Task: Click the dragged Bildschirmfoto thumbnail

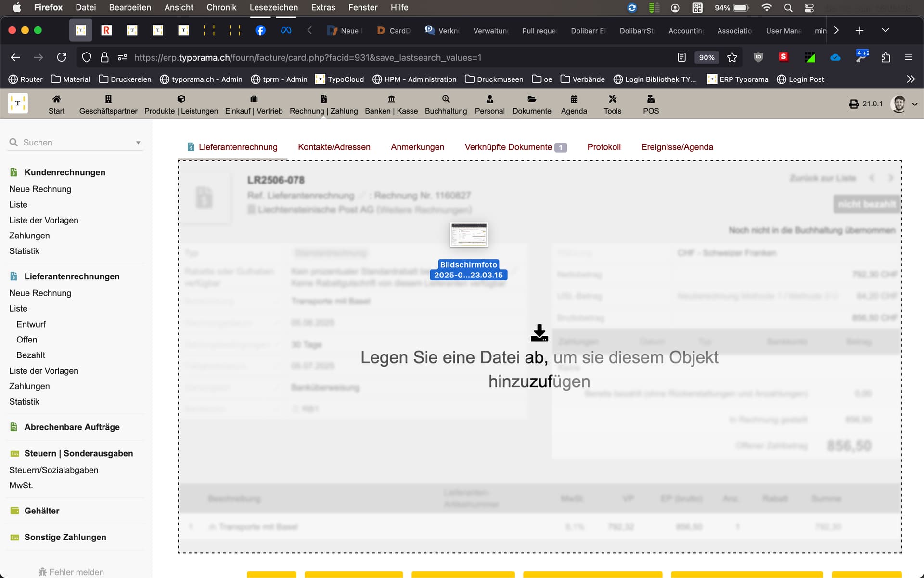Action: coord(469,235)
